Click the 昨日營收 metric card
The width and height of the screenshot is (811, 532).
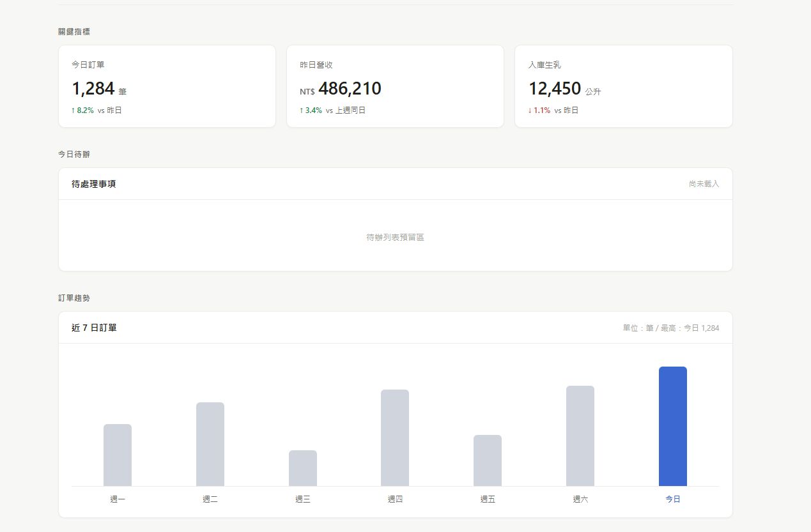click(x=395, y=86)
